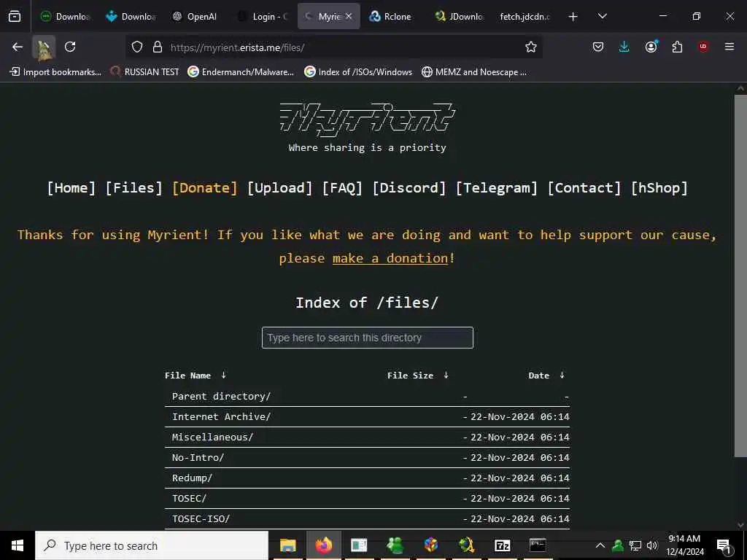Viewport: 747px width, 560px height.
Task: Open the [Files] navigation link
Action: pyautogui.click(x=134, y=187)
